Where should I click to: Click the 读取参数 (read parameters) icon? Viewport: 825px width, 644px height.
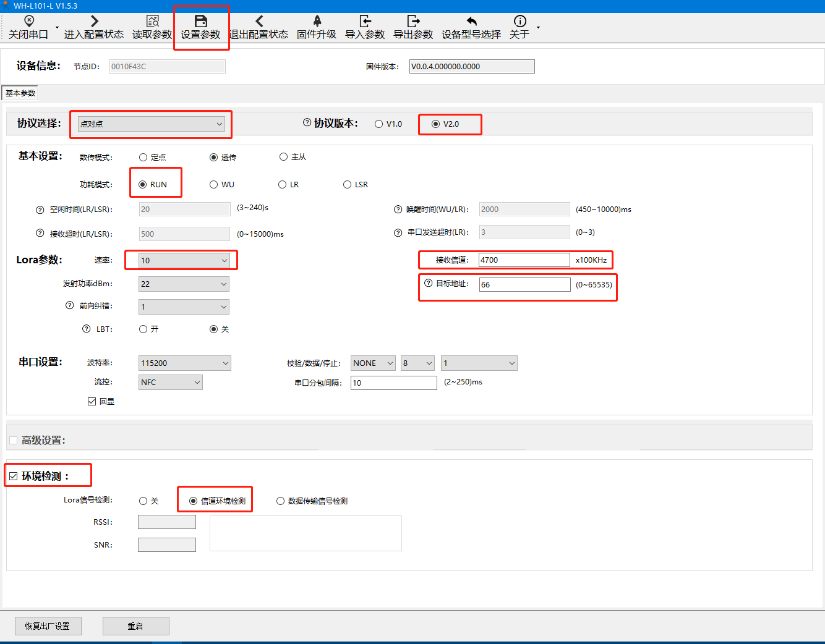152,22
